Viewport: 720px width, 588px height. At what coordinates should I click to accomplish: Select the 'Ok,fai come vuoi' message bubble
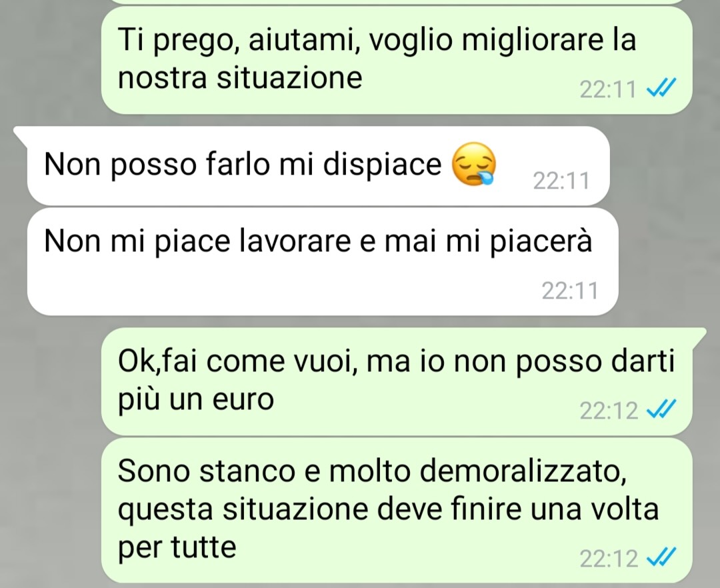click(397, 381)
